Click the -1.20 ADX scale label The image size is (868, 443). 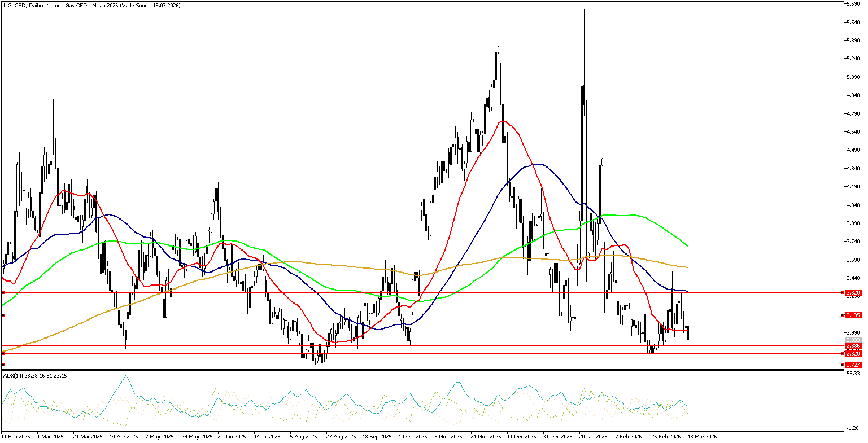click(x=853, y=429)
